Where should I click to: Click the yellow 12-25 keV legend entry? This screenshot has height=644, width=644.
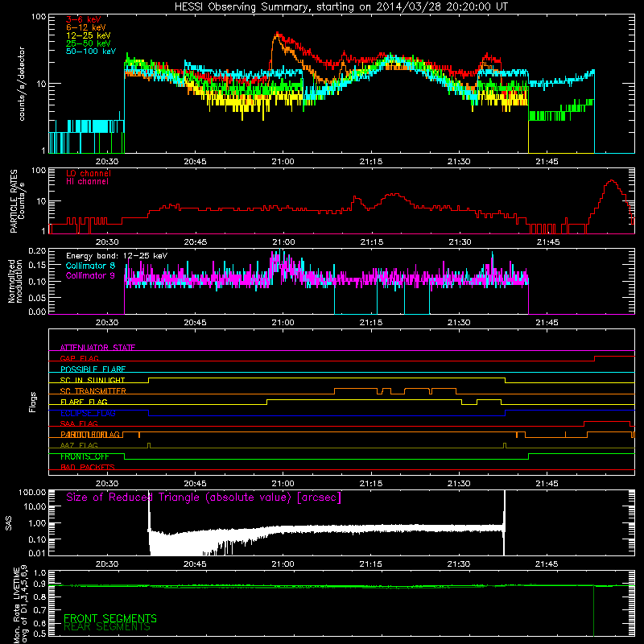point(89,35)
